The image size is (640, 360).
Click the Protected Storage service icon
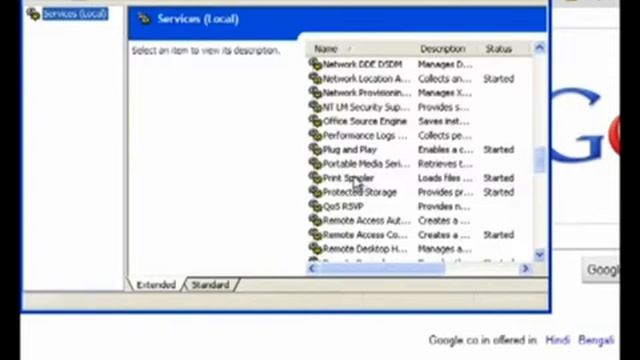315,192
